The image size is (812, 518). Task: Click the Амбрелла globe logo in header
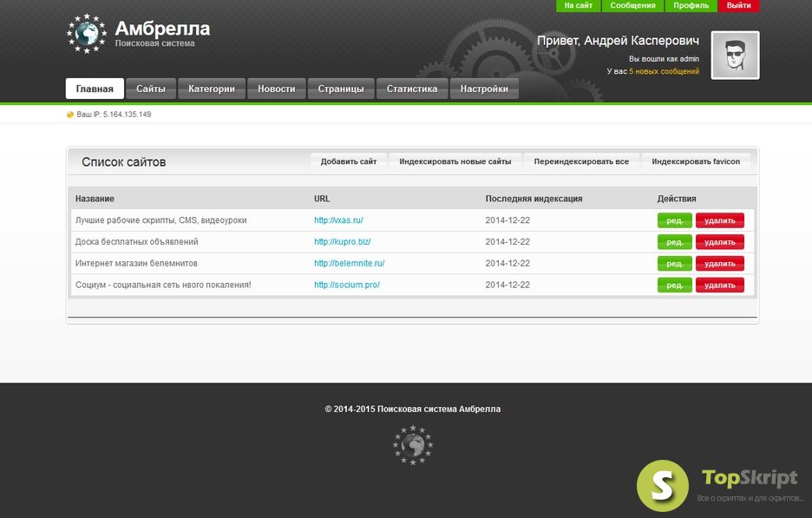(x=86, y=34)
